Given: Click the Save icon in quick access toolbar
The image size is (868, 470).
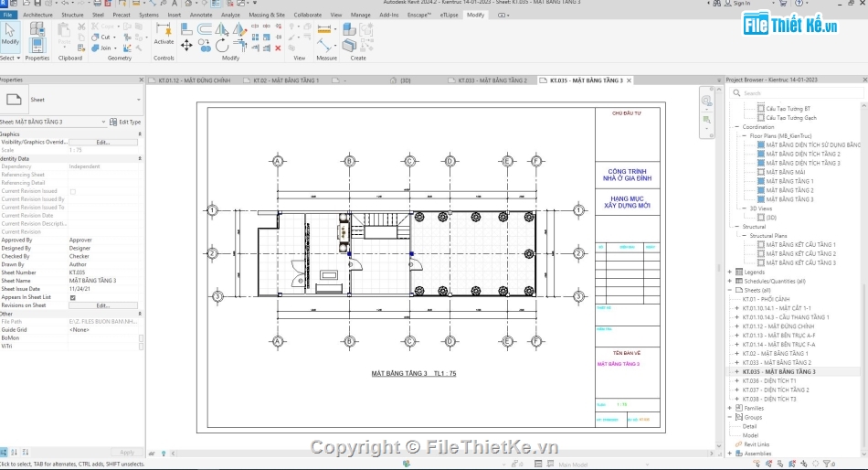Looking at the screenshot, I should point(37,4).
